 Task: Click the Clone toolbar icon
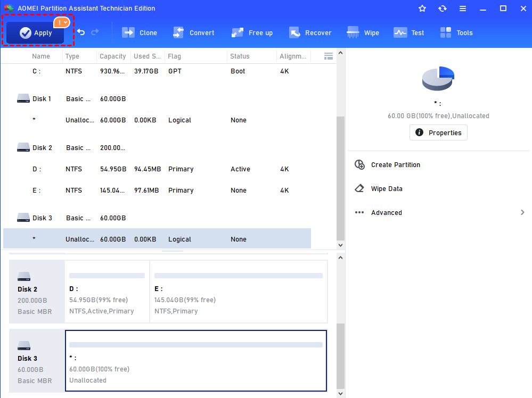click(x=128, y=32)
